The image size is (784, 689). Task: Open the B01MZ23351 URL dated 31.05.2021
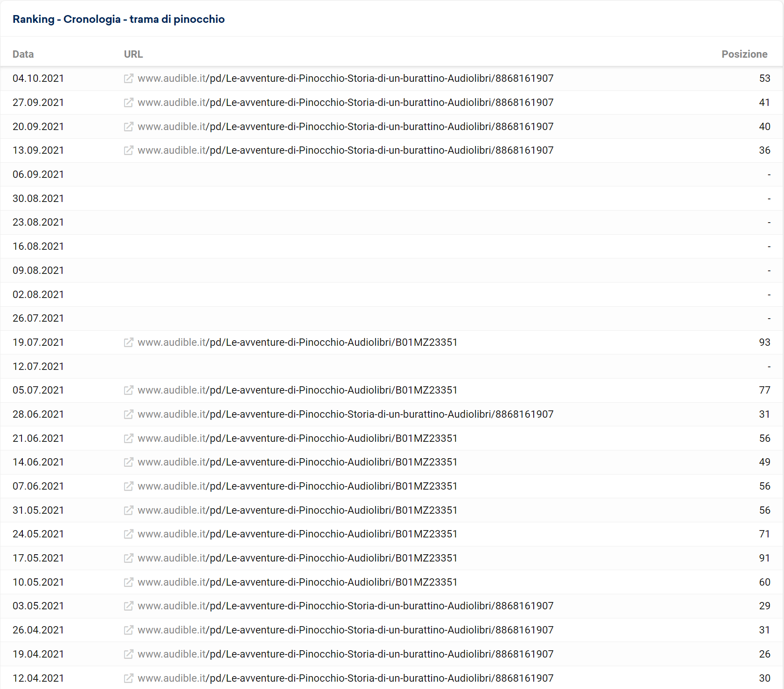(x=298, y=510)
